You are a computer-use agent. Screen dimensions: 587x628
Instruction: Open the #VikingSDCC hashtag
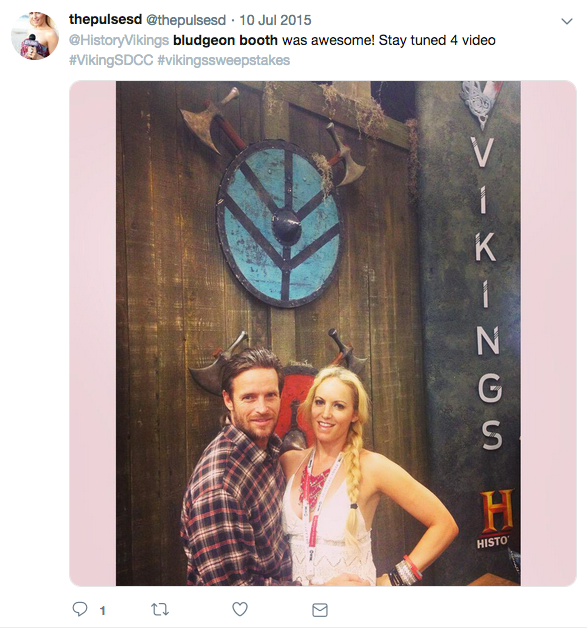coord(111,60)
